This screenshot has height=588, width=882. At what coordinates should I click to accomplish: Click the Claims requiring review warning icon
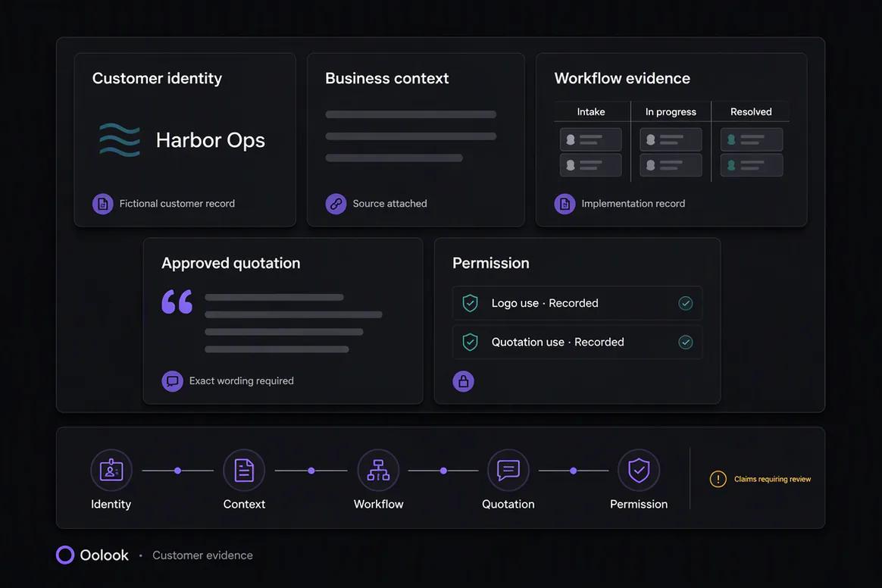point(718,479)
